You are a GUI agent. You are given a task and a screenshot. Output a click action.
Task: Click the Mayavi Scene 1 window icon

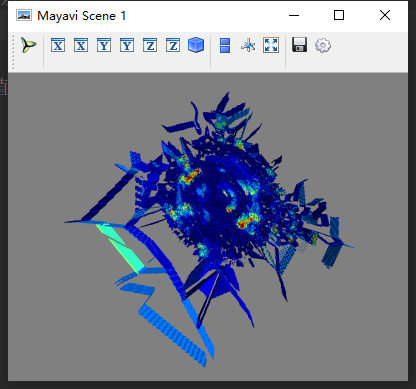24,16
